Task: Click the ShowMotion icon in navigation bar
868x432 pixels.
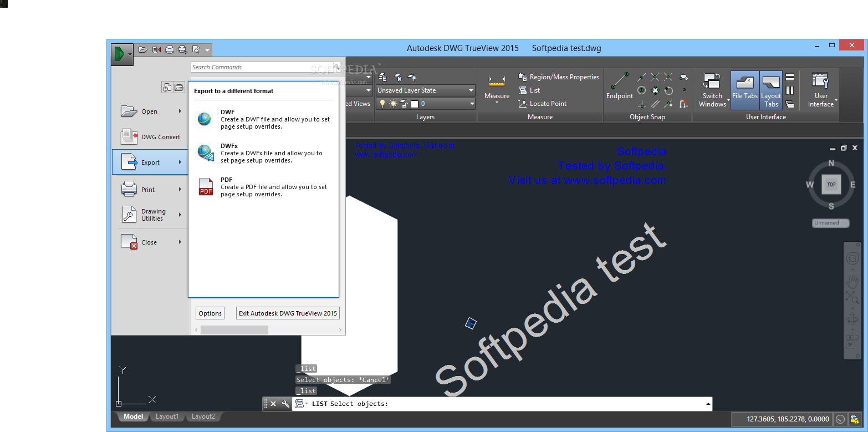Action: point(852,342)
